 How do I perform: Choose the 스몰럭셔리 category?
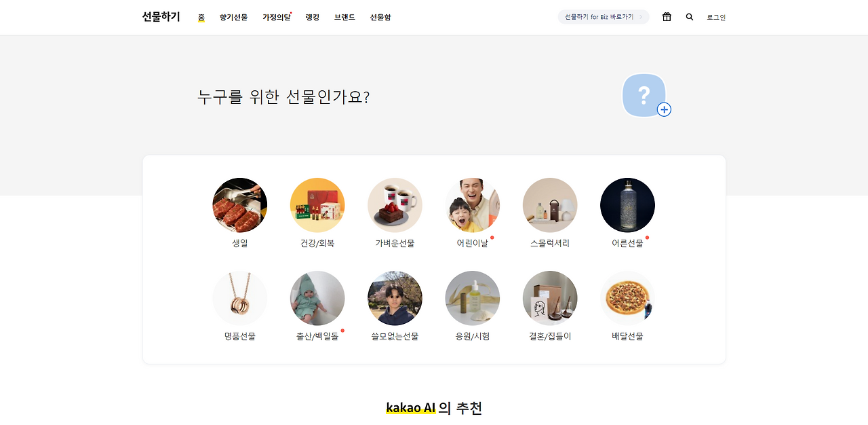(550, 205)
